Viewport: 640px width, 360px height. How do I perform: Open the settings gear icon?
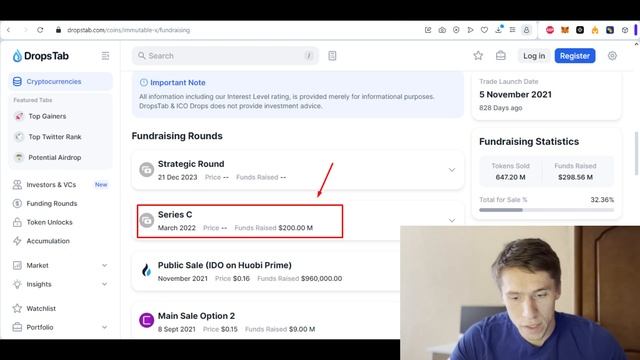pyautogui.click(x=612, y=56)
